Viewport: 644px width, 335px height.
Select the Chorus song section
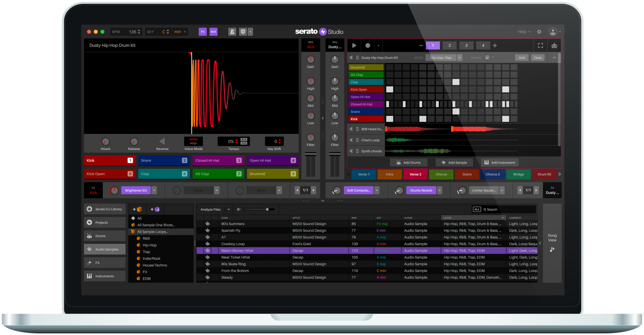coord(441,174)
